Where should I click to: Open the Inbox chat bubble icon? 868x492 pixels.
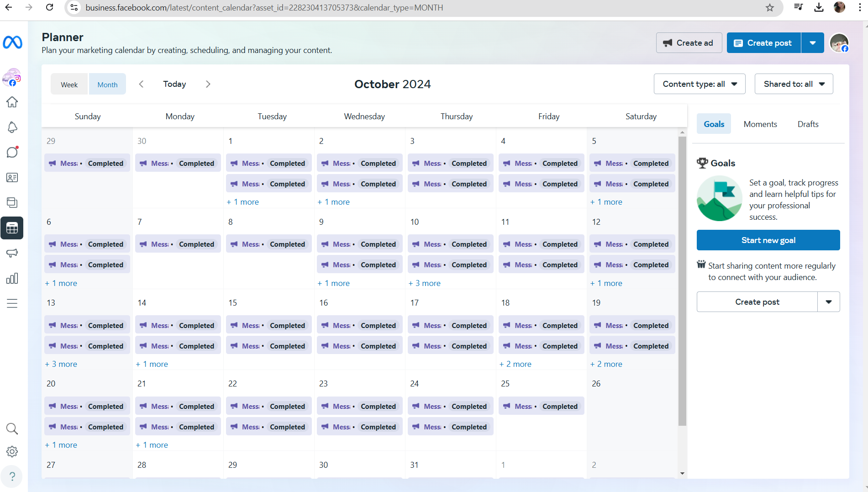coord(12,152)
